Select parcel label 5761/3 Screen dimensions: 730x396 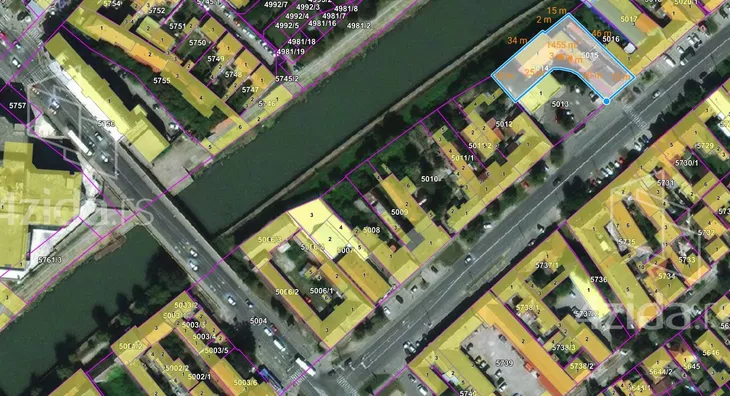point(50,260)
